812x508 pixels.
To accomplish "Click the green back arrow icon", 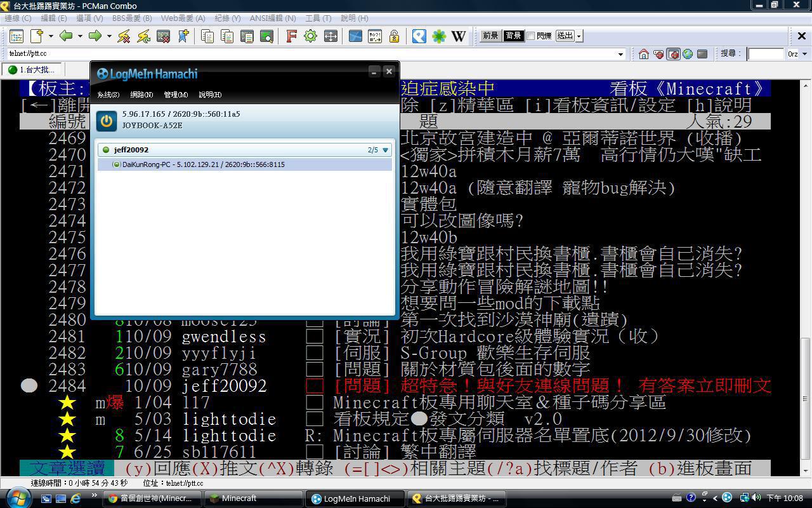I will tap(66, 36).
